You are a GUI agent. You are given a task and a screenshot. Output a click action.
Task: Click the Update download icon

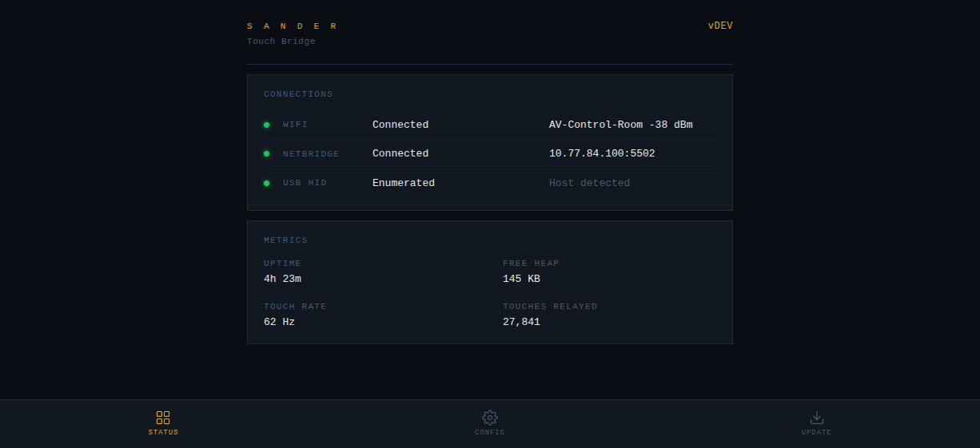[x=817, y=418]
